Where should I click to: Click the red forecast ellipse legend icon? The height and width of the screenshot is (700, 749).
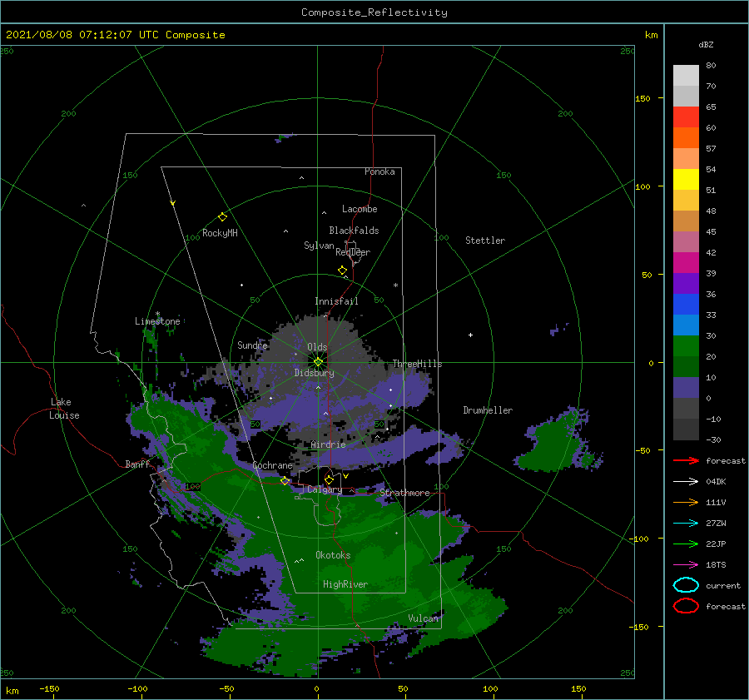point(686,606)
